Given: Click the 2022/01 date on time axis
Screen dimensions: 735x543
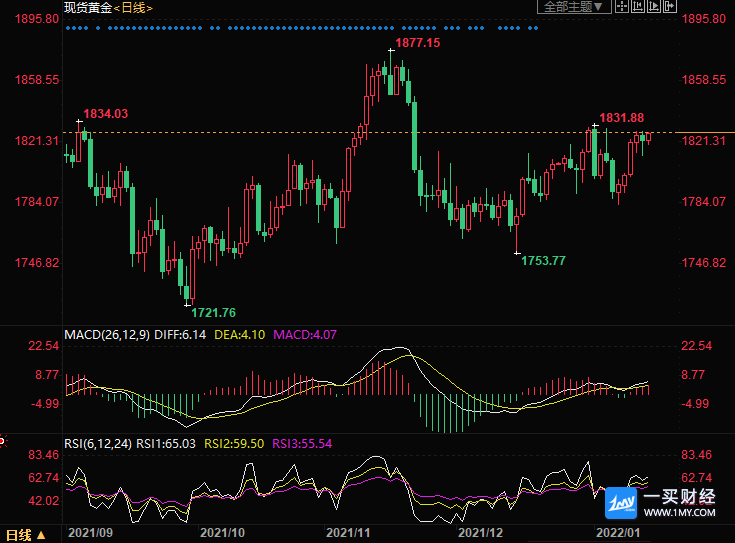Looking at the screenshot, I should [x=617, y=533].
